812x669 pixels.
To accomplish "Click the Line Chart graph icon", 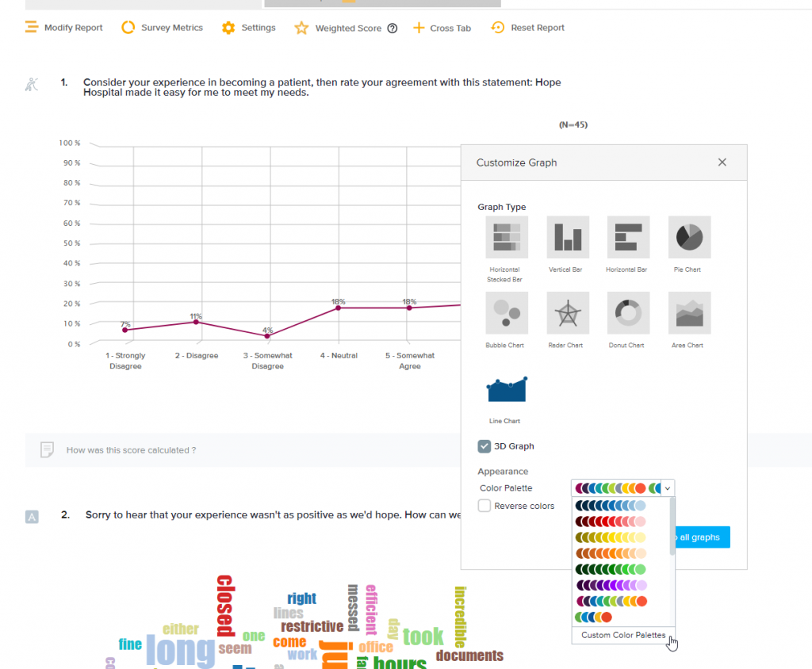I will [507, 388].
